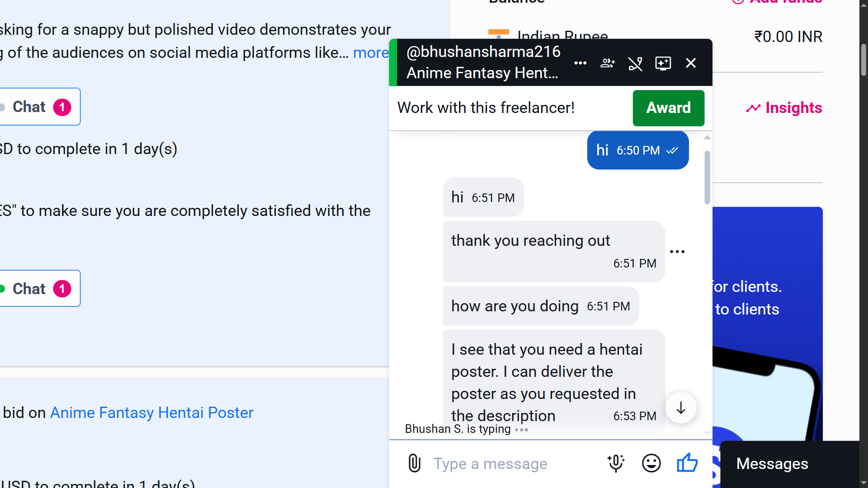Click the lower Chat button with green dot
Viewport: 868px width, 488px height.
[39, 289]
